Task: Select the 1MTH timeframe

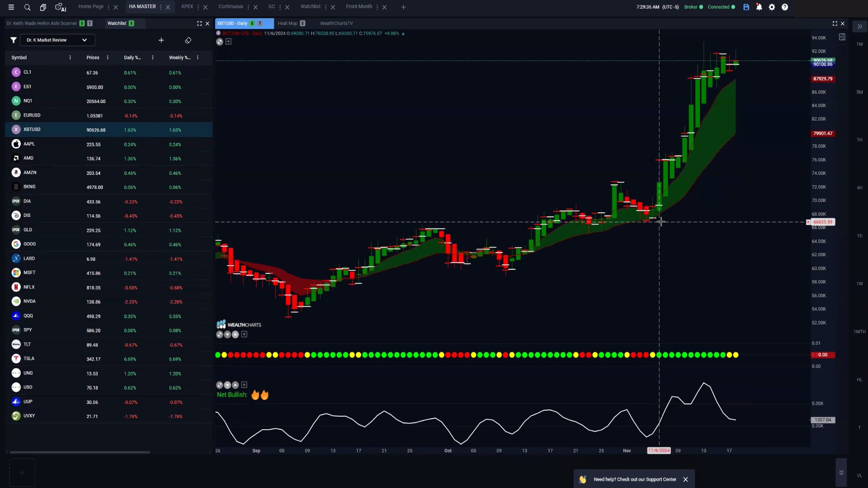Action: pos(859,332)
